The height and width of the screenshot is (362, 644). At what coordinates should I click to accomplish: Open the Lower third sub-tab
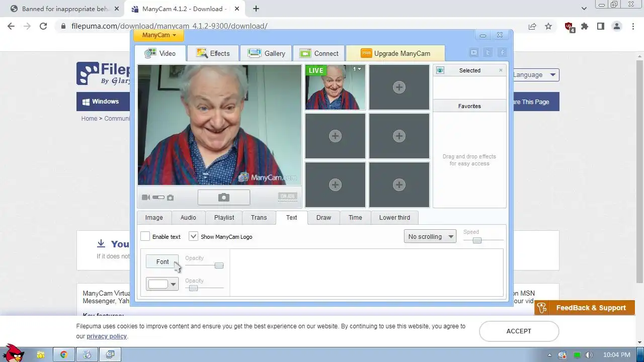(x=394, y=217)
